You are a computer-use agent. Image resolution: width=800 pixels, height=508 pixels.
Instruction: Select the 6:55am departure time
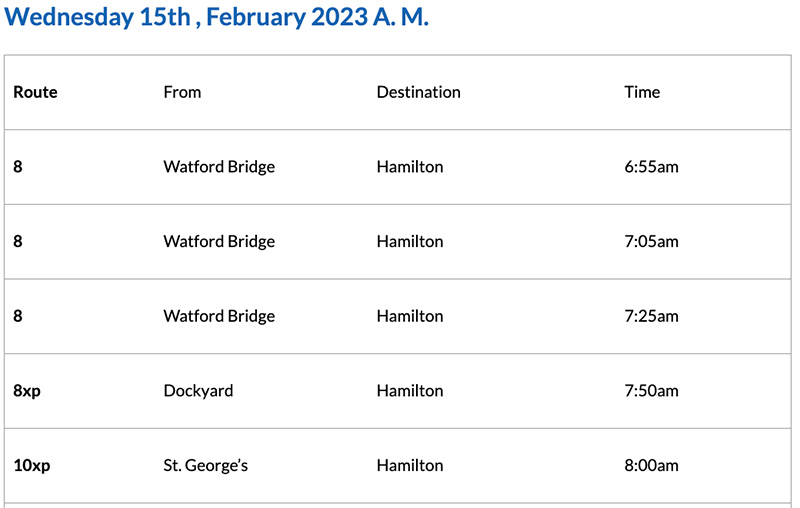point(651,167)
